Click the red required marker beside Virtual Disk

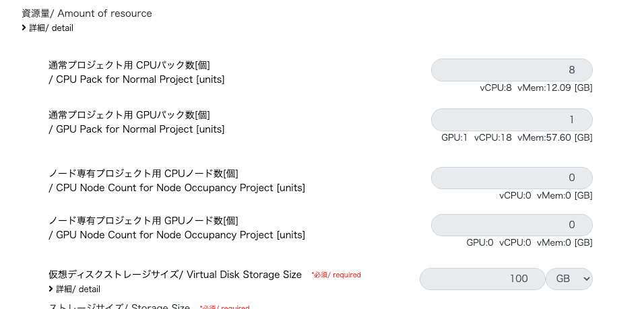tap(336, 275)
